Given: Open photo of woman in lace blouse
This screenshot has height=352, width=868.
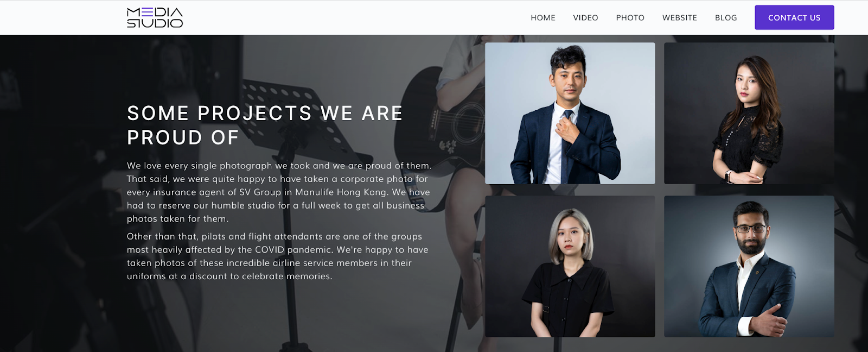Looking at the screenshot, I should pyautogui.click(x=749, y=113).
